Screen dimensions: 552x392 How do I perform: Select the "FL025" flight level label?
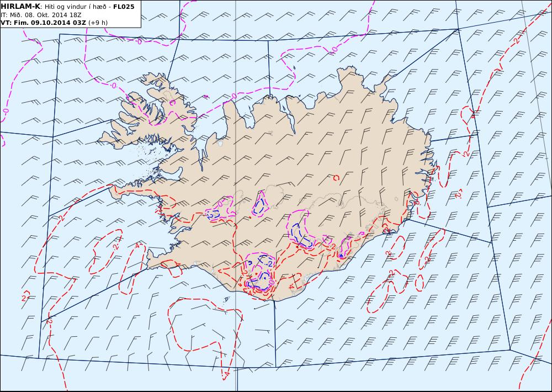124,7
